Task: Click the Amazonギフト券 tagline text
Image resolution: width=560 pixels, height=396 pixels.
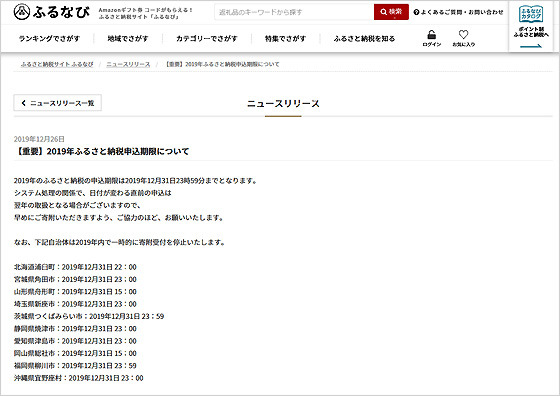Action: pos(145,13)
